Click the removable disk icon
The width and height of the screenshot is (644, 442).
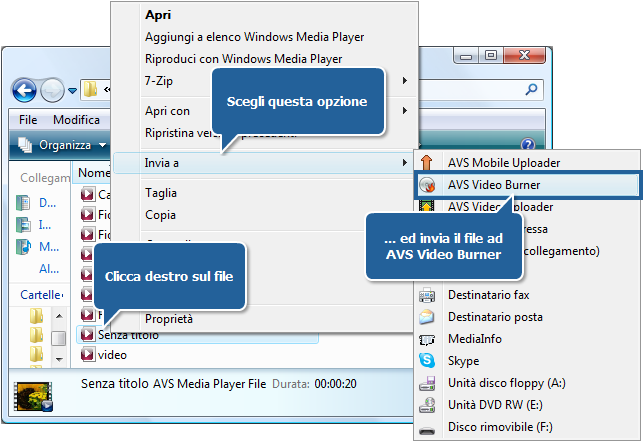[427, 430]
